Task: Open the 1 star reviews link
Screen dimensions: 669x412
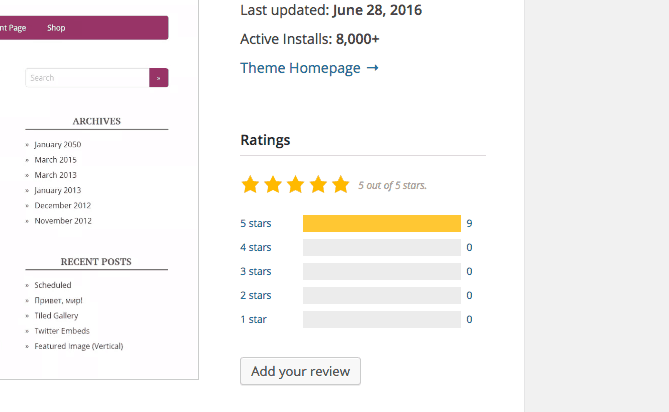Action: tap(254, 319)
